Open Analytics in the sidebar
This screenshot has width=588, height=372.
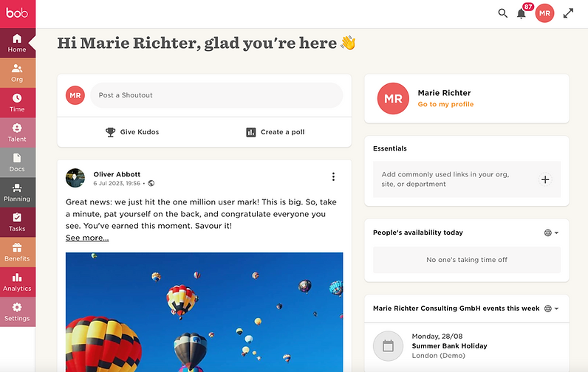click(17, 282)
